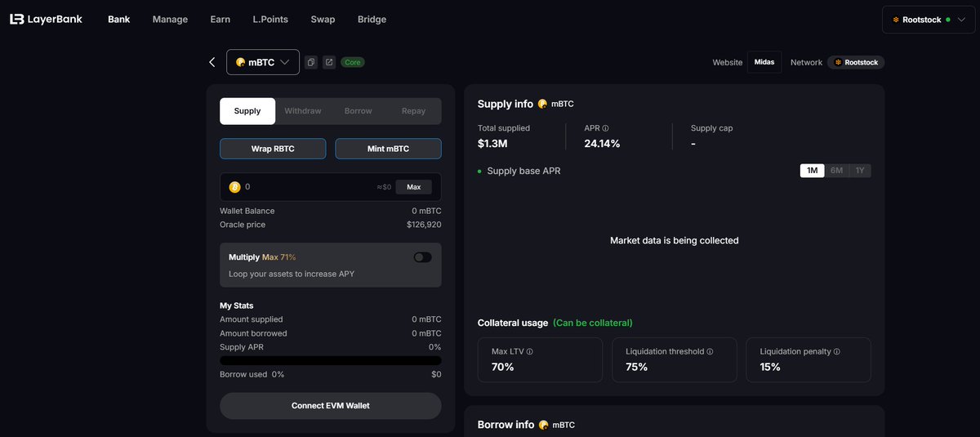Image resolution: width=980 pixels, height=437 pixels.
Task: Switch to the Borrow tab
Action: [x=358, y=111]
